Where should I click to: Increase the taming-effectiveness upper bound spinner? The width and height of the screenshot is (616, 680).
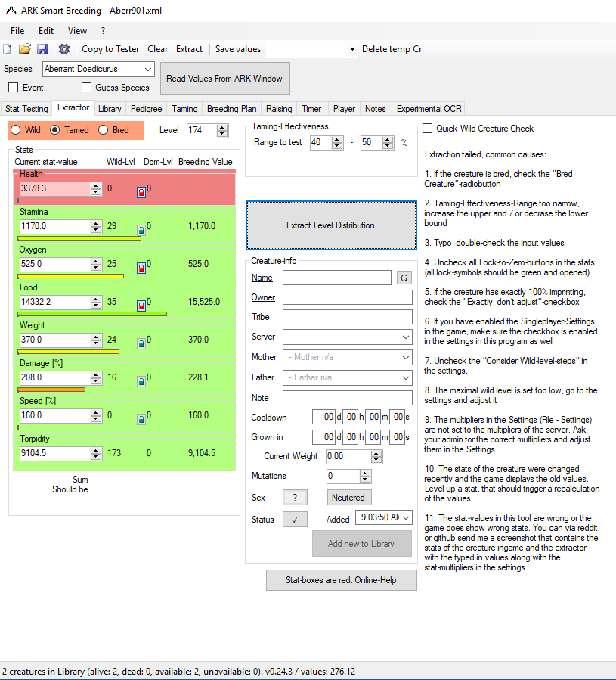[x=385, y=139]
